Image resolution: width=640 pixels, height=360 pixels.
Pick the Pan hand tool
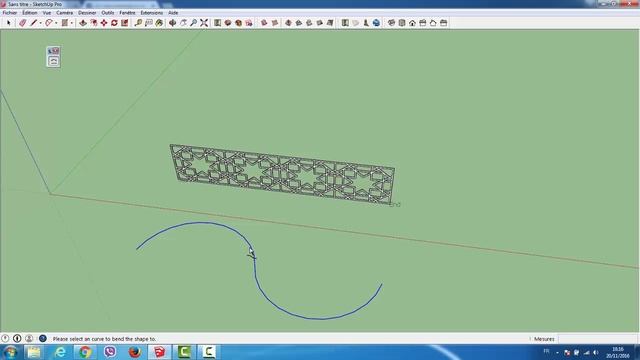[x=183, y=23]
